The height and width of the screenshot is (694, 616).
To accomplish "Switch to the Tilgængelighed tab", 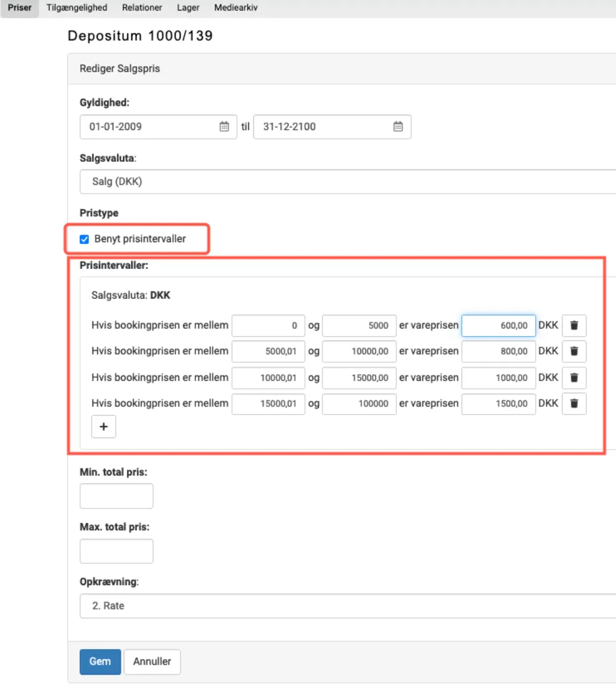I will (77, 8).
